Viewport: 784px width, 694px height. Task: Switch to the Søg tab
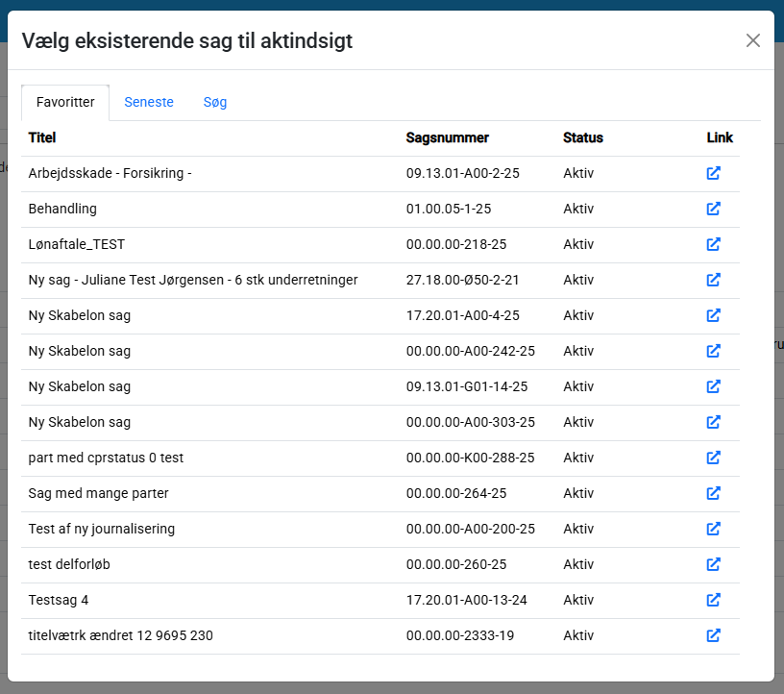tap(215, 102)
